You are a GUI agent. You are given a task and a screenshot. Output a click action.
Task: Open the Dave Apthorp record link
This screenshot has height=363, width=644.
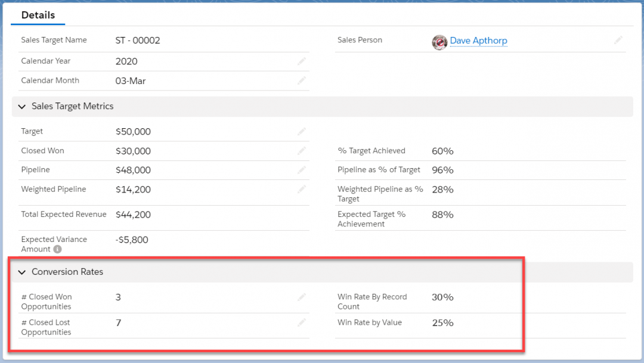pos(478,41)
